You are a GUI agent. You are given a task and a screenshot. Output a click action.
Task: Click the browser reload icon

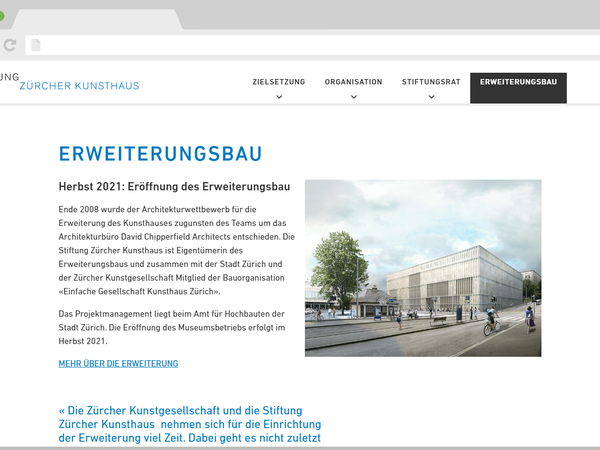tap(10, 45)
